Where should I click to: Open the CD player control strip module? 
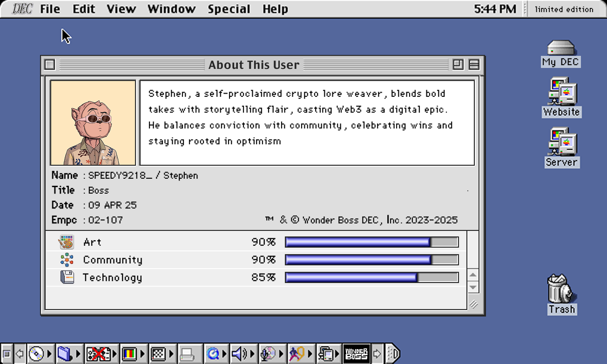click(x=40, y=354)
